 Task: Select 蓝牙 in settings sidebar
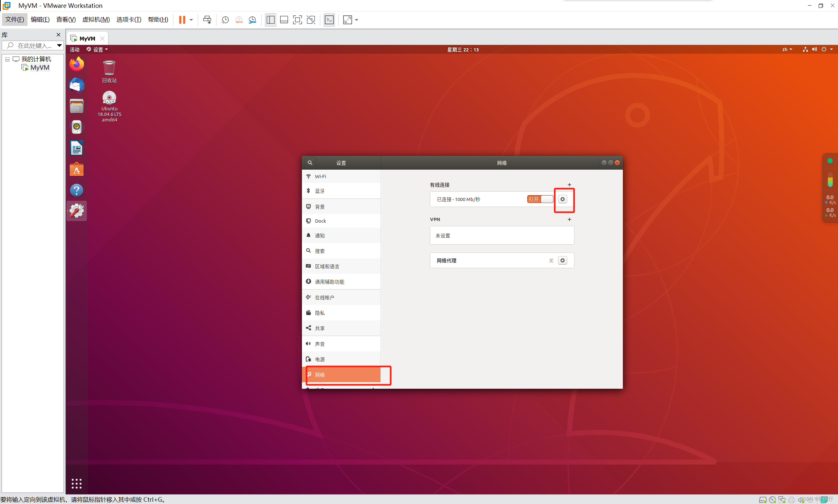click(x=341, y=191)
